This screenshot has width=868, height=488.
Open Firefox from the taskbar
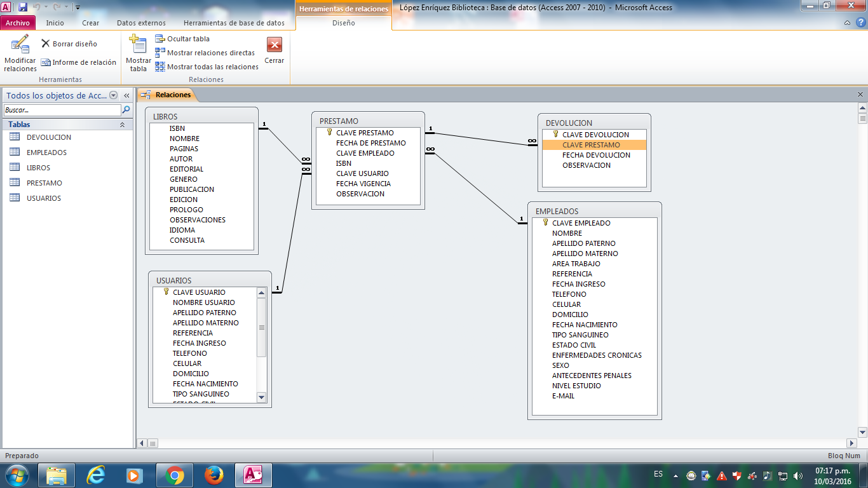click(x=214, y=475)
